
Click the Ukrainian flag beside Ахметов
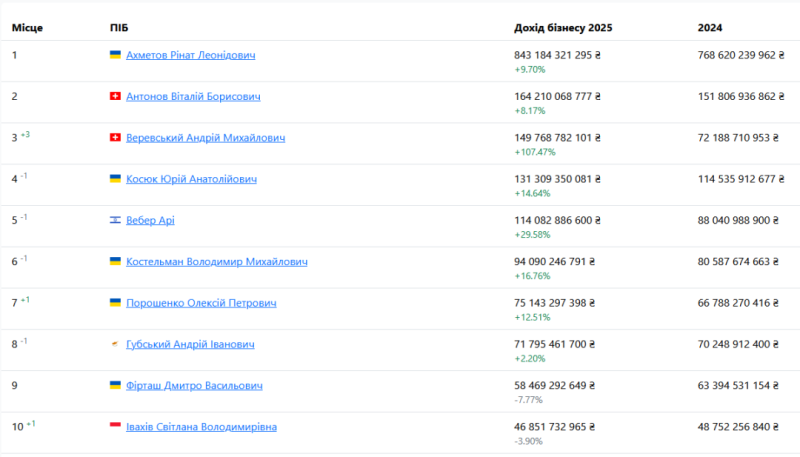pyautogui.click(x=115, y=55)
